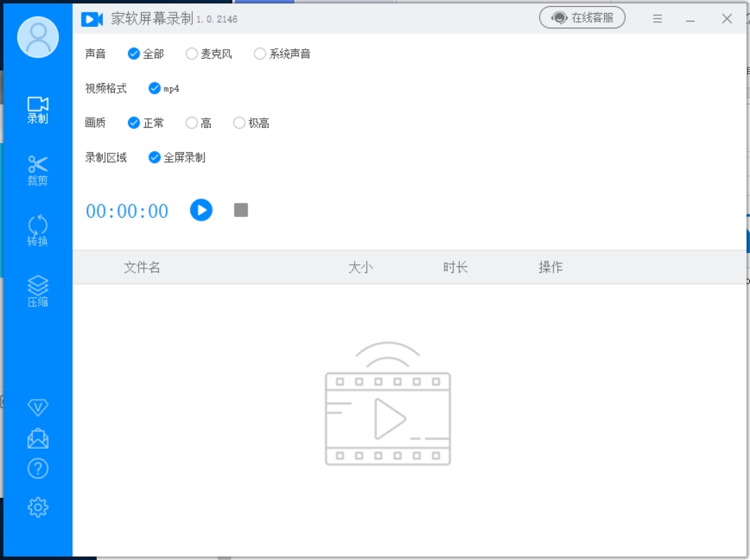Image resolution: width=750 pixels, height=560 pixels.
Task: Open the settings gear icon
Action: point(37,507)
